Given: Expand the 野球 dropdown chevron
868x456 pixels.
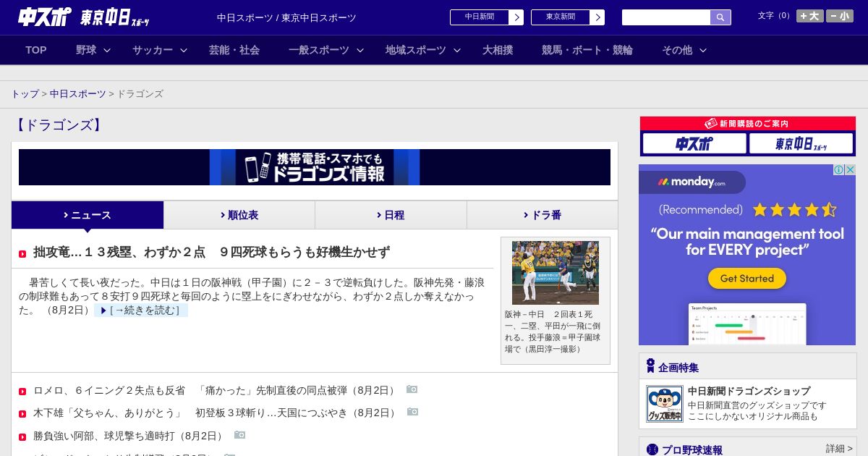Looking at the screenshot, I should tap(107, 50).
